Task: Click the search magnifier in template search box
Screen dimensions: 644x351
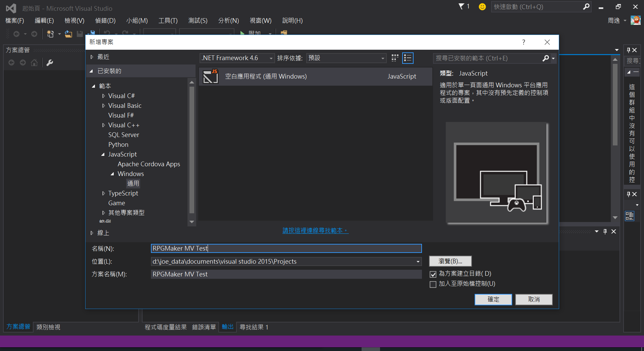Action: click(x=546, y=58)
